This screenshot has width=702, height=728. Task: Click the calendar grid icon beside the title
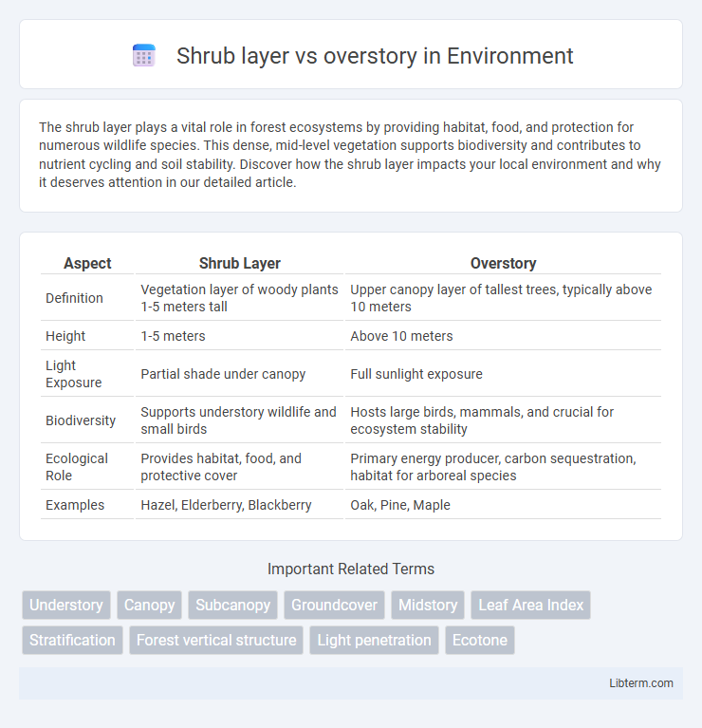[x=144, y=56]
